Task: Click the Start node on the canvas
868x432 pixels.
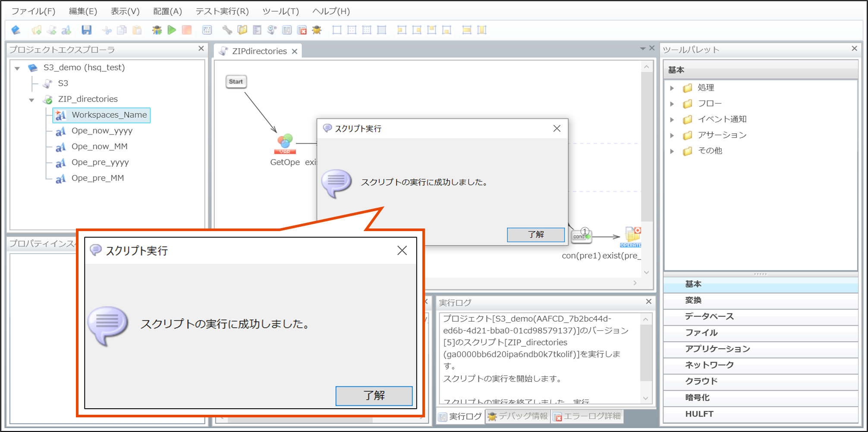Action: tap(236, 81)
